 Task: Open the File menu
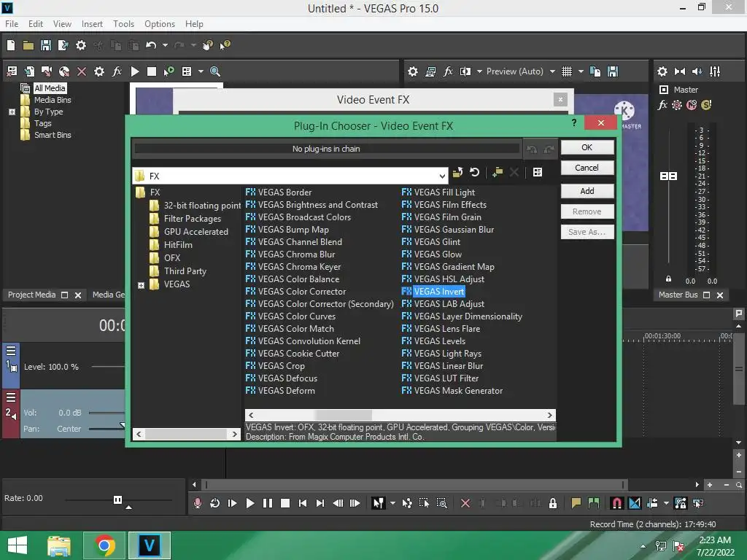point(12,24)
